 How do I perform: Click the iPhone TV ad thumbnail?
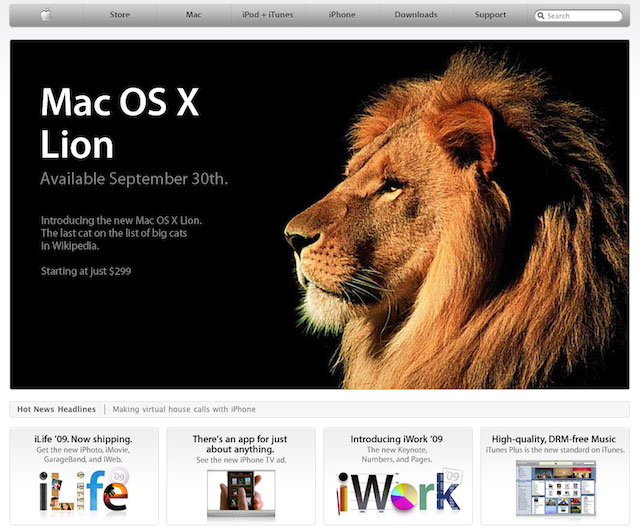tap(241, 493)
